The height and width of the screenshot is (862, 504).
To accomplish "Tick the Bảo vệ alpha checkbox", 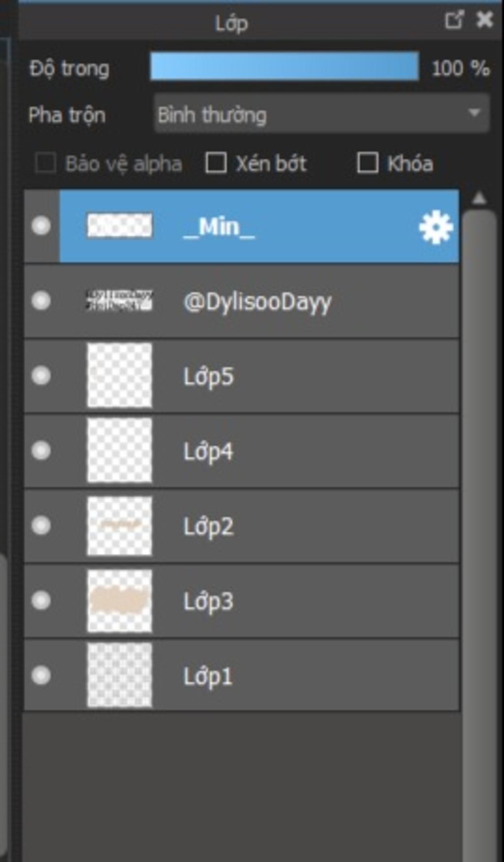I will 45,163.
